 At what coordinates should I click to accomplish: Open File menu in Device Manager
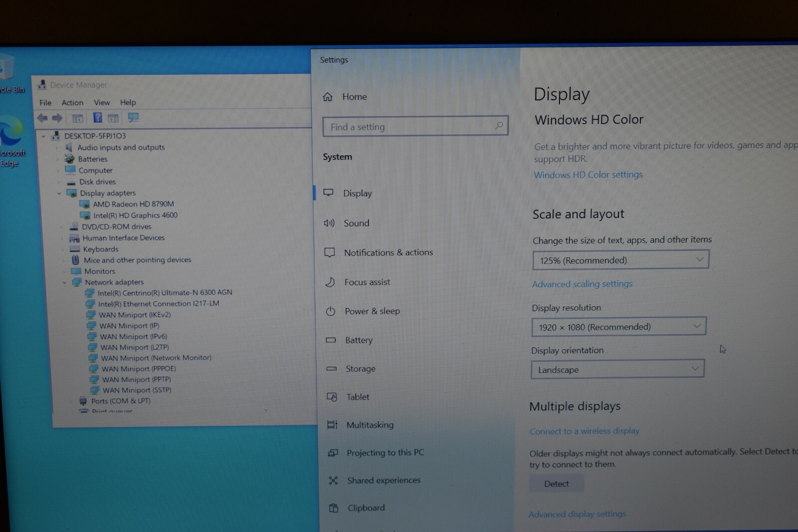45,103
